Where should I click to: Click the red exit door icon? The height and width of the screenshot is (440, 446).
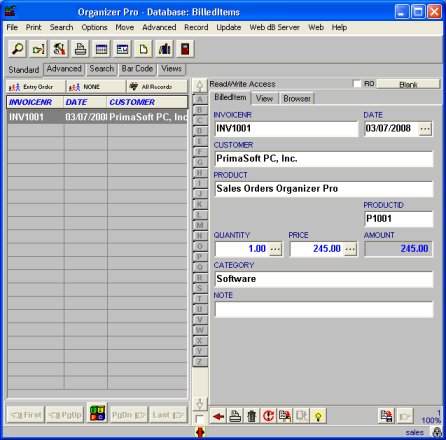pyautogui.click(x=185, y=49)
